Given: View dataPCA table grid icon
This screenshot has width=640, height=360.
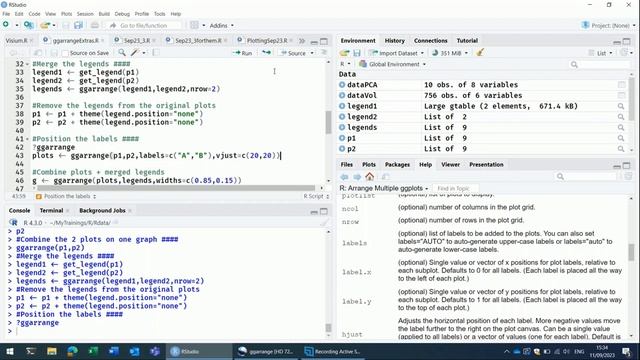Looking at the screenshot, I should click(621, 84).
